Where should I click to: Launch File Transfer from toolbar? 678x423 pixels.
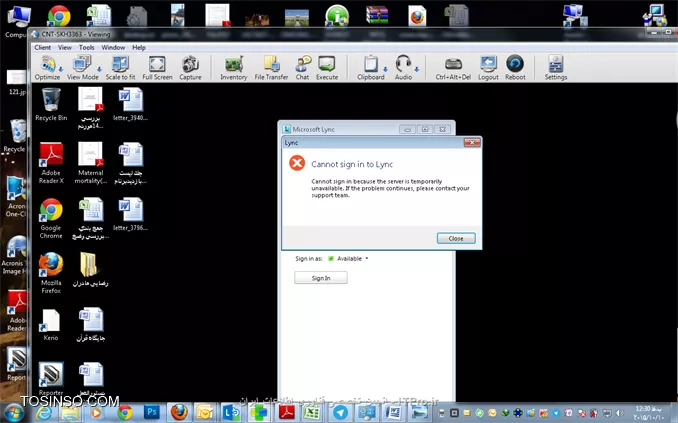(x=271, y=68)
